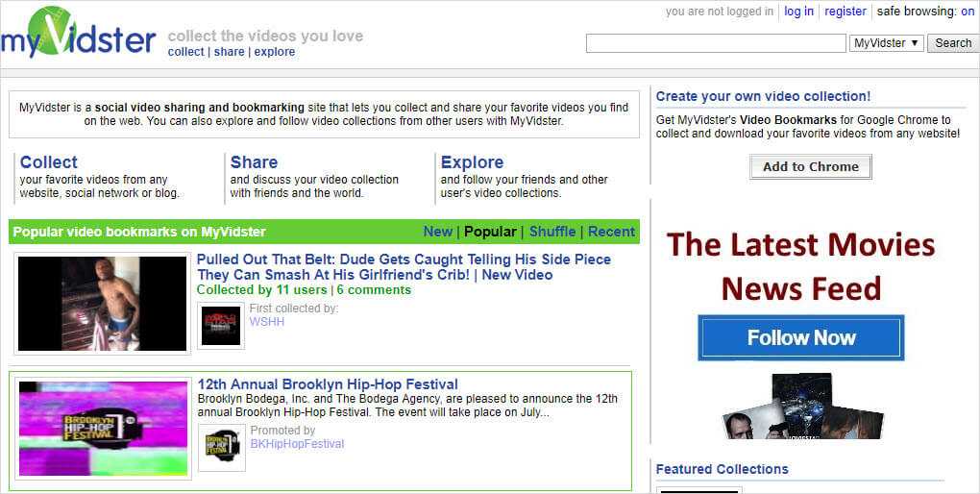
Task: Click the 'collect' header link
Action: tap(186, 52)
